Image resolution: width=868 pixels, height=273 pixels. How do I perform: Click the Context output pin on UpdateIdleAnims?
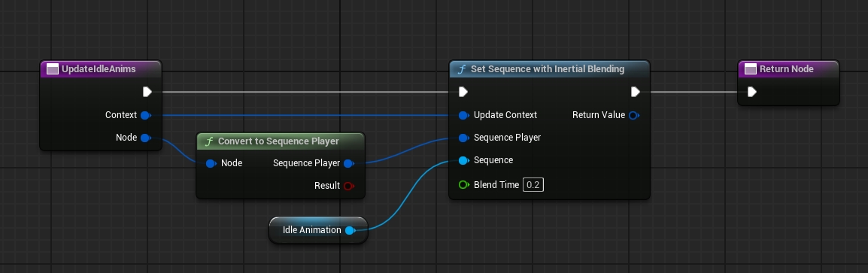[x=145, y=115]
